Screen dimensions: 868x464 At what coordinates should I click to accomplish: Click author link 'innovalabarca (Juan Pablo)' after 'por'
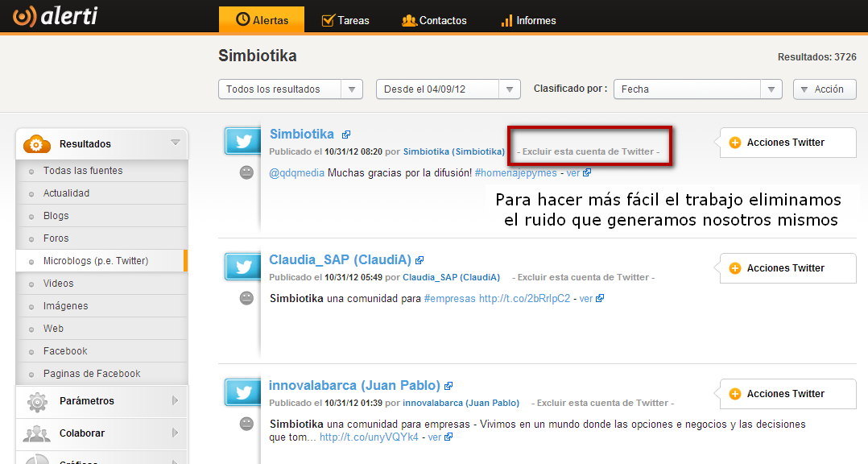point(461,403)
